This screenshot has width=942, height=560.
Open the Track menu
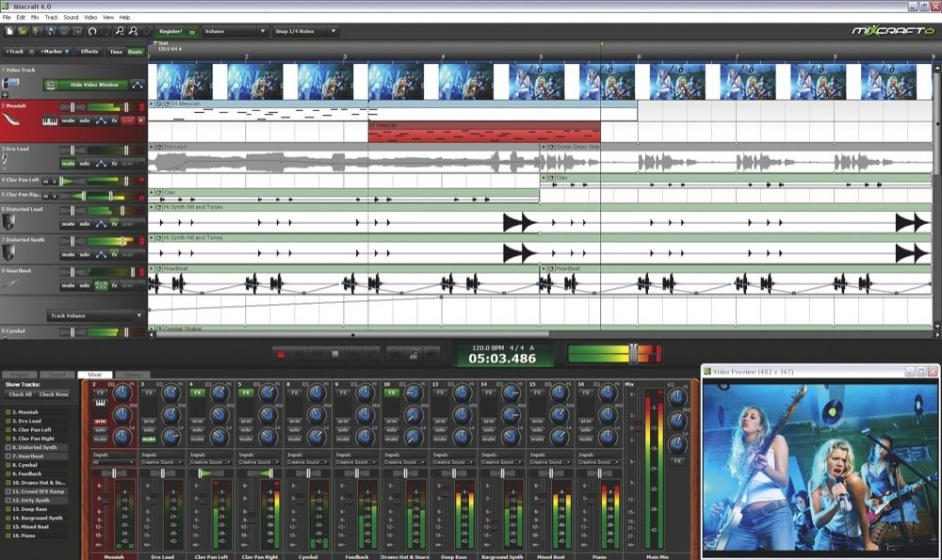point(52,17)
